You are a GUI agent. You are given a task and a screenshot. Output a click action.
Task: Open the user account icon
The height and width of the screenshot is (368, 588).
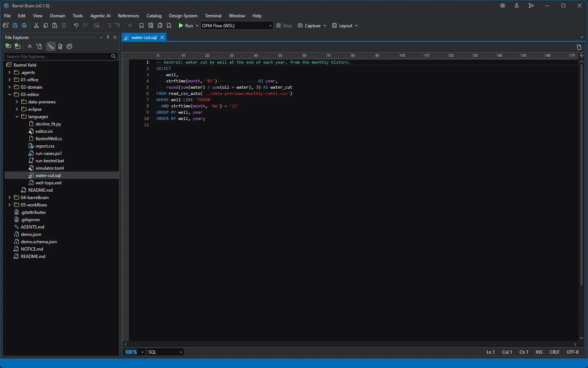coord(517,6)
